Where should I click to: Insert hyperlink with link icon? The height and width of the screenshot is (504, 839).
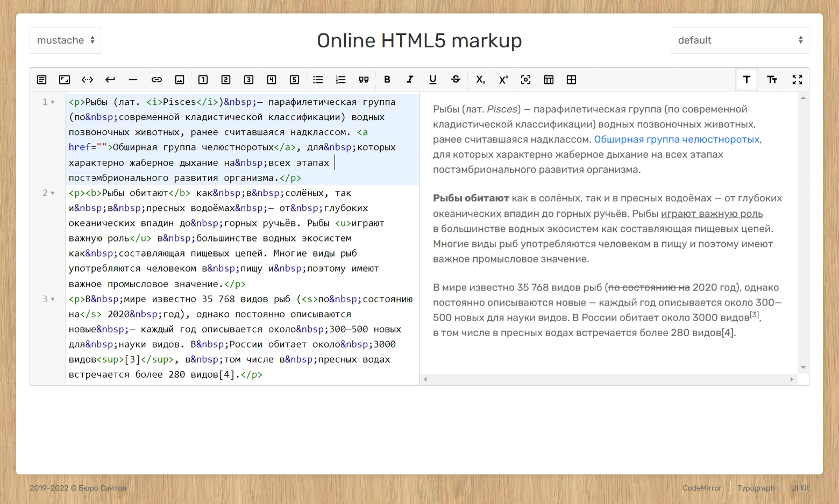pos(157,80)
